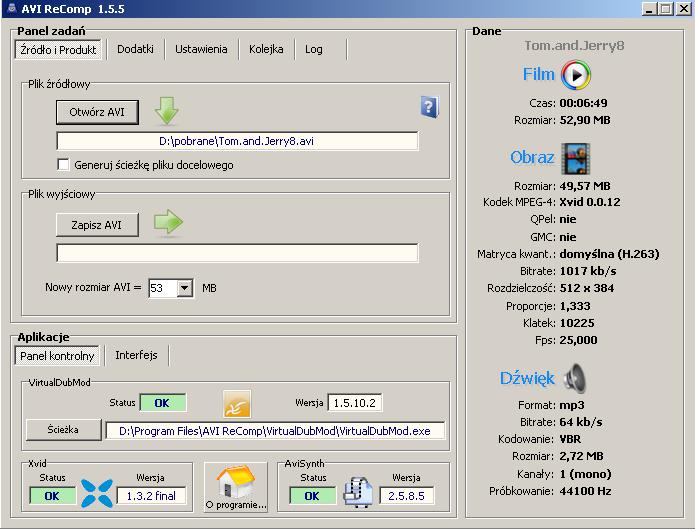The width and height of the screenshot is (695, 529).
Task: Close the AVI ReComp window
Action: click(684, 9)
